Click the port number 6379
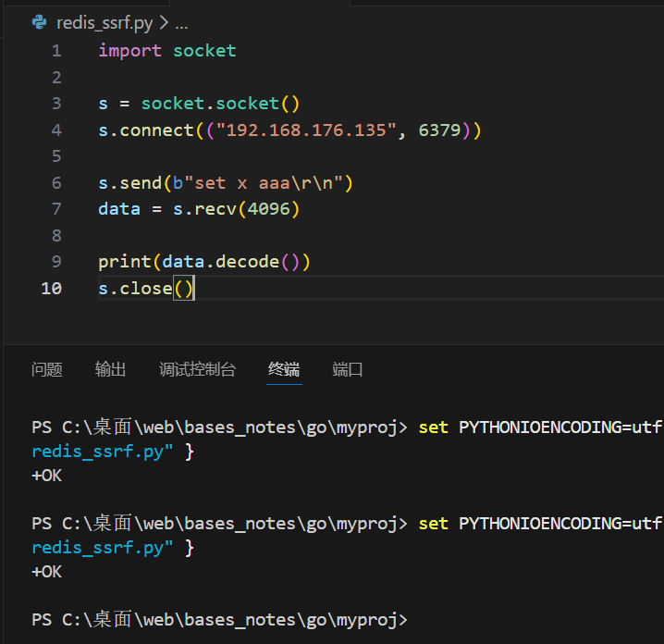Screen dimensions: 664x644 click(439, 130)
